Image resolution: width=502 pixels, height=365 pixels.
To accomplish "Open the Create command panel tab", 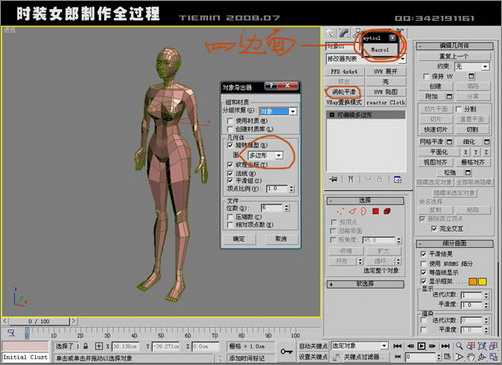I will 331,33.
